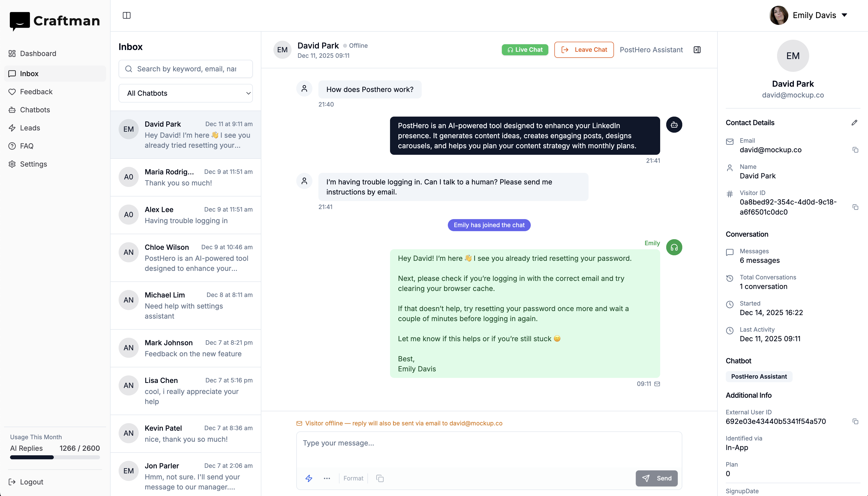This screenshot has height=496, width=868.
Task: Collapse the right contact details panel
Action: pyautogui.click(x=697, y=49)
